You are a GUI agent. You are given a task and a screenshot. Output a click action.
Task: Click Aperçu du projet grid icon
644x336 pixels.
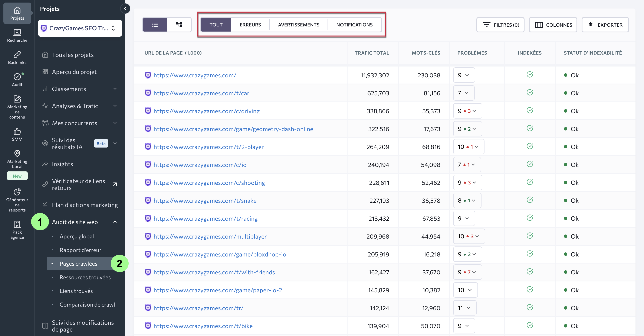(45, 72)
